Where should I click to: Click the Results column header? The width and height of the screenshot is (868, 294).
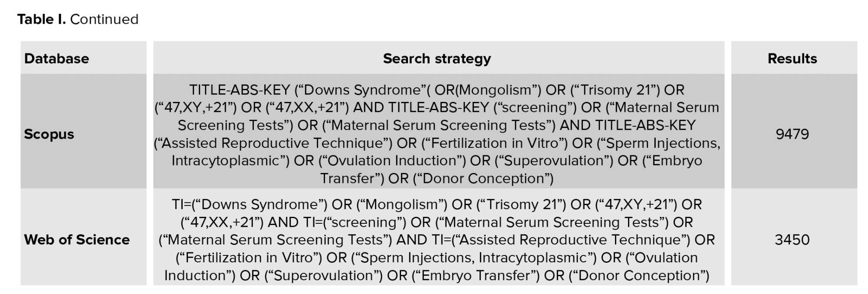pos(792,59)
